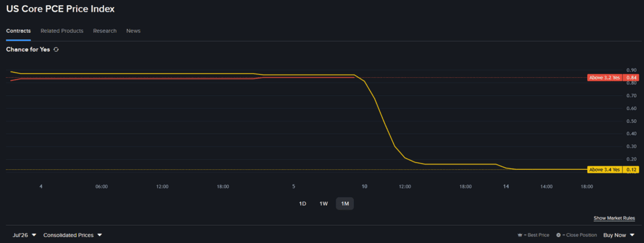
Task: Click the 0.84 price value tag
Action: 631,77
